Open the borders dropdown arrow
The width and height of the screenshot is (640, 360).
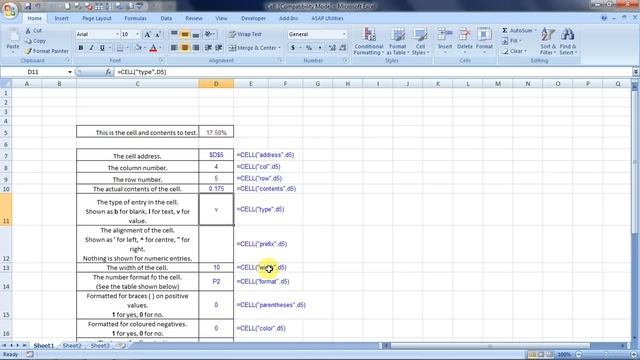pos(127,48)
